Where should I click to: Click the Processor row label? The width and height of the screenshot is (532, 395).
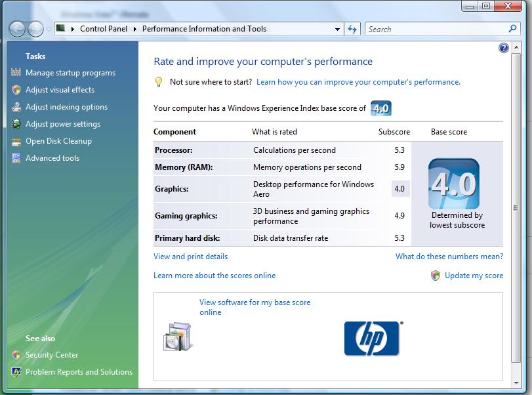(174, 150)
